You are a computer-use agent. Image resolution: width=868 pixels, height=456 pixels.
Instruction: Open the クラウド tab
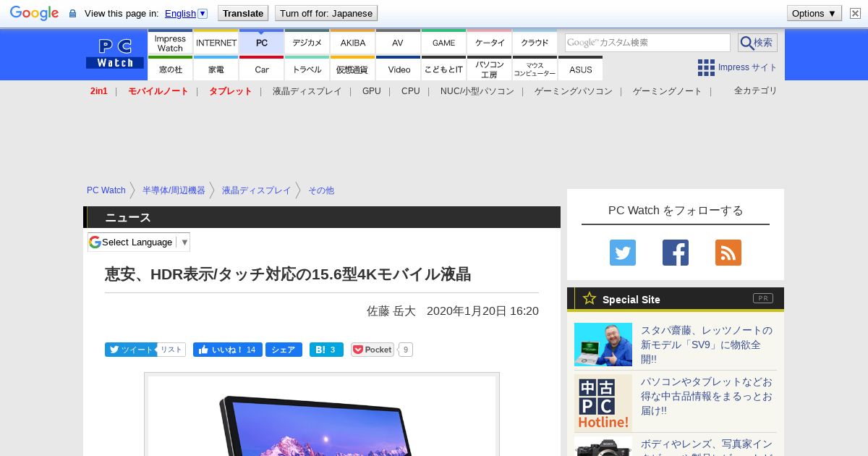[x=535, y=42]
